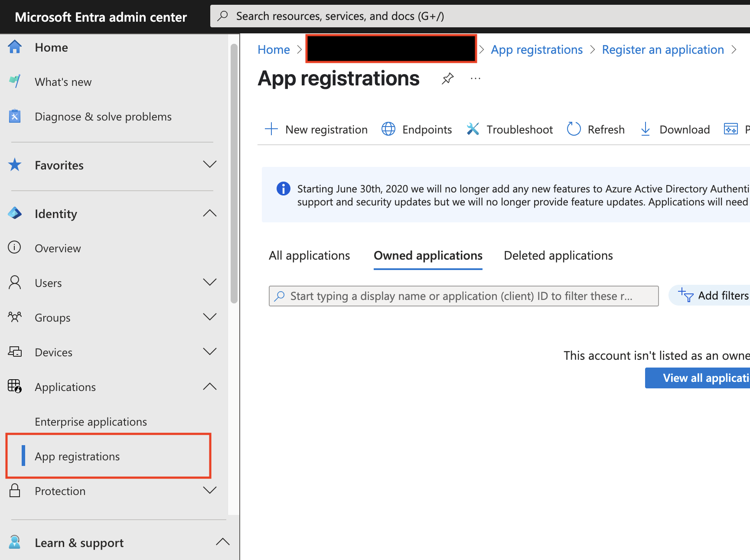Select the Owned applications tab
The height and width of the screenshot is (560, 750).
coord(428,256)
